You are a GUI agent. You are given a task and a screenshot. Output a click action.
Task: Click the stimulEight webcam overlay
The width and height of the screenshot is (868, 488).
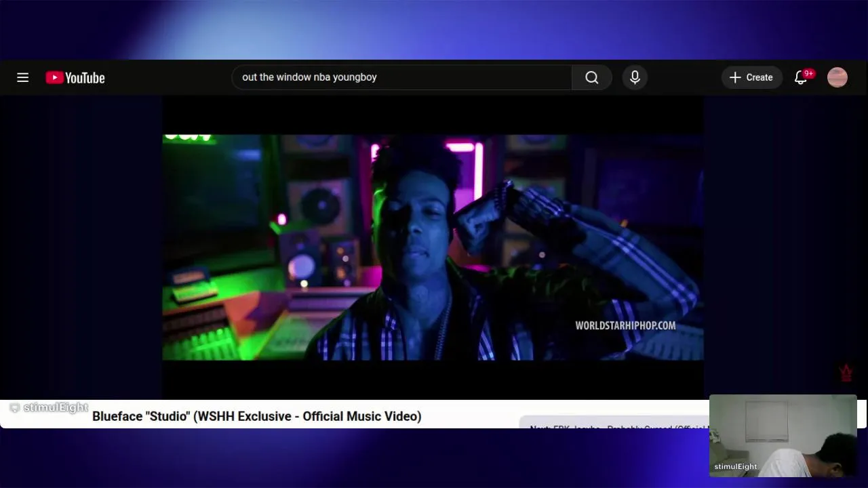(783, 436)
